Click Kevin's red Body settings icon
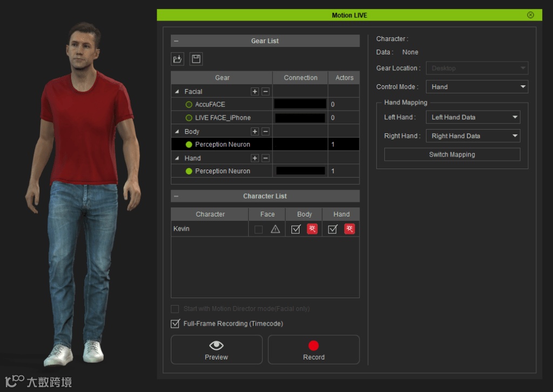This screenshot has height=392, width=553. click(x=312, y=229)
